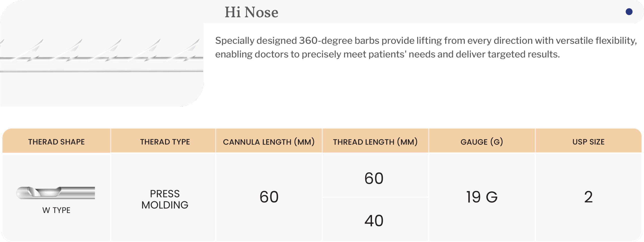The height and width of the screenshot is (242, 644).
Task: Click the USP SIZE column header
Action: (588, 142)
